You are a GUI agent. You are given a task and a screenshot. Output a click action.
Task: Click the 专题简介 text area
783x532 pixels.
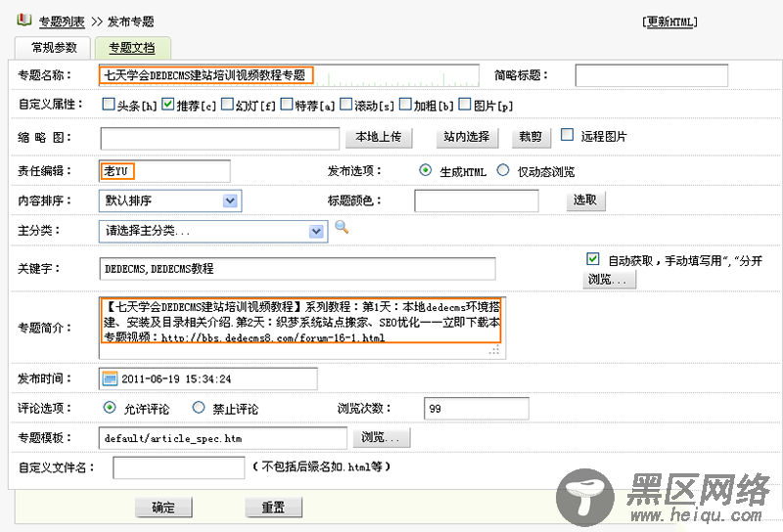tap(302, 328)
